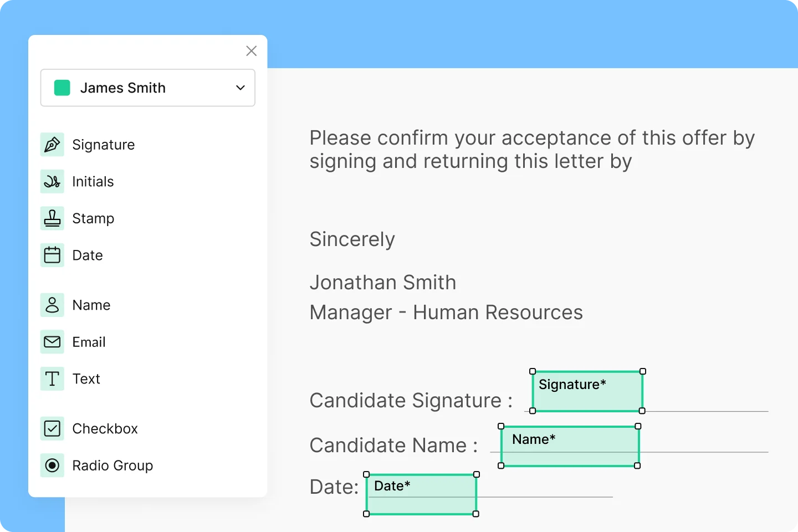Select the Name field tool

91,305
